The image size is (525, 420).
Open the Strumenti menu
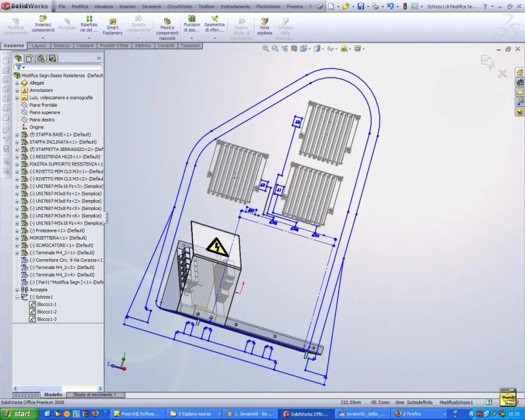[x=152, y=7]
